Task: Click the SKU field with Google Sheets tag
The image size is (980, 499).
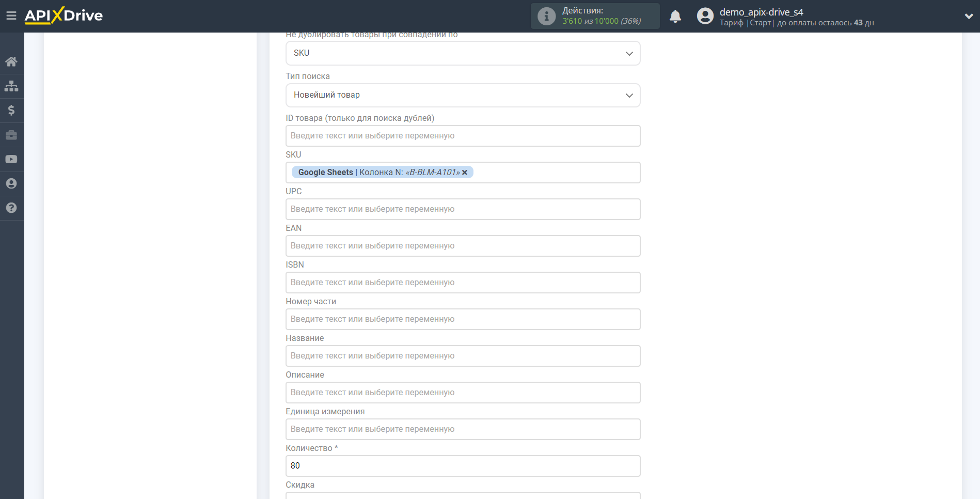Action: [463, 173]
